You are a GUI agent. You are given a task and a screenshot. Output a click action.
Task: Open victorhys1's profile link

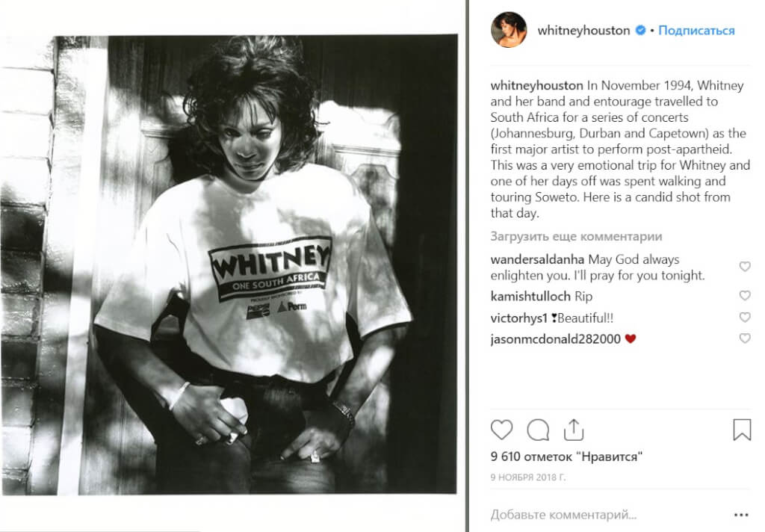(x=519, y=318)
